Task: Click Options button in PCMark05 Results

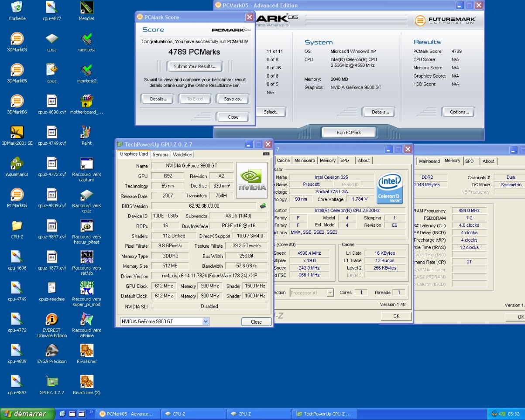Action: (459, 112)
